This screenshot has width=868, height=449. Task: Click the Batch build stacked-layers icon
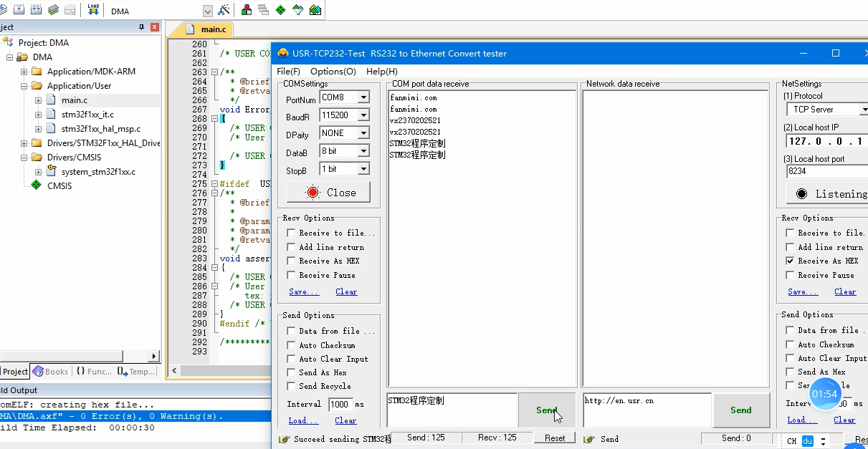(x=53, y=10)
